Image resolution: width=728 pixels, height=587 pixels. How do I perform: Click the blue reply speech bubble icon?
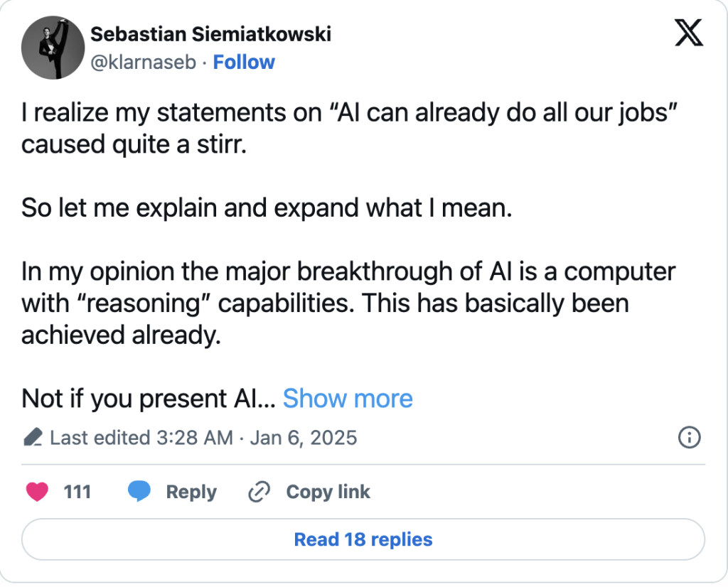click(x=139, y=492)
